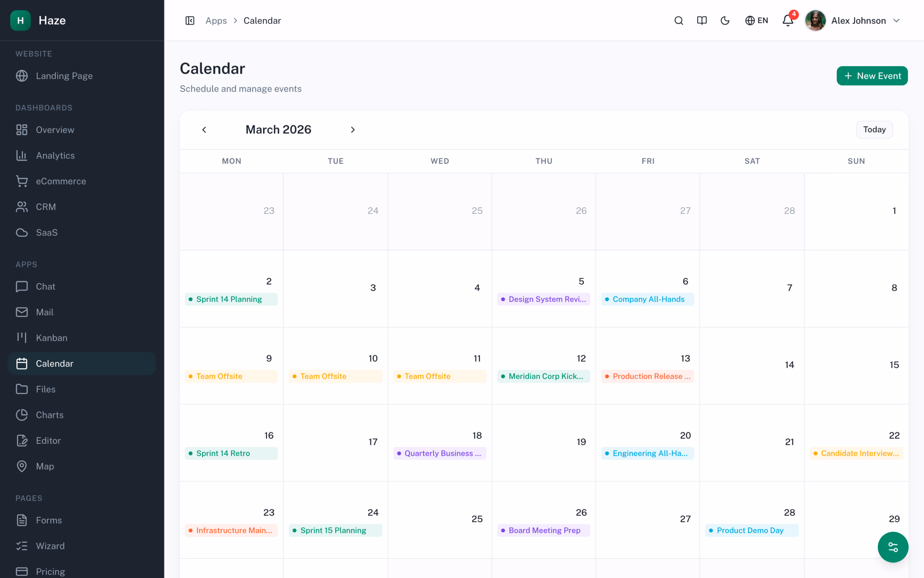The image size is (924, 578).
Task: Open Team Offsite event on day 10
Action: pyautogui.click(x=335, y=376)
